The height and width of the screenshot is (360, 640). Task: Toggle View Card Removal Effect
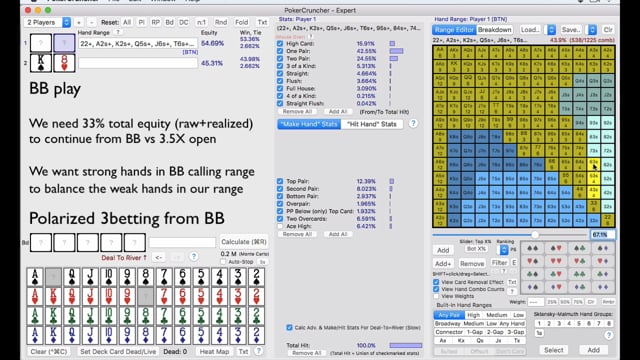point(436,282)
